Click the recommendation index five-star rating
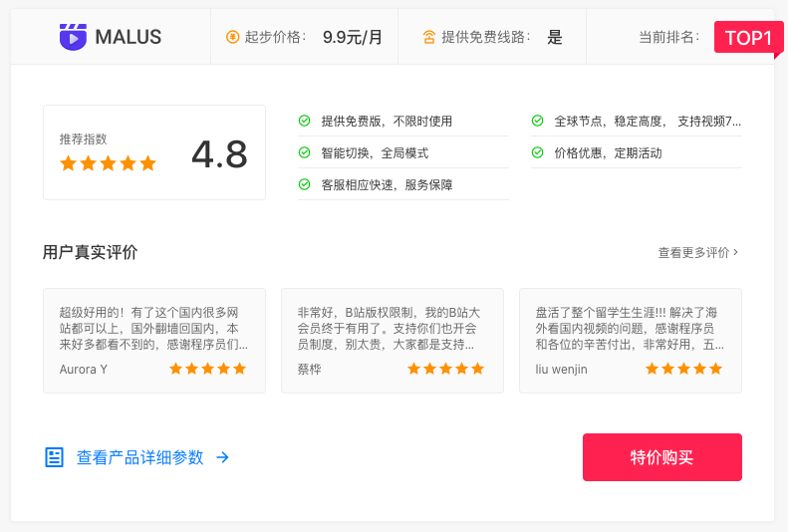Viewport: 788px width, 532px height. click(x=108, y=163)
